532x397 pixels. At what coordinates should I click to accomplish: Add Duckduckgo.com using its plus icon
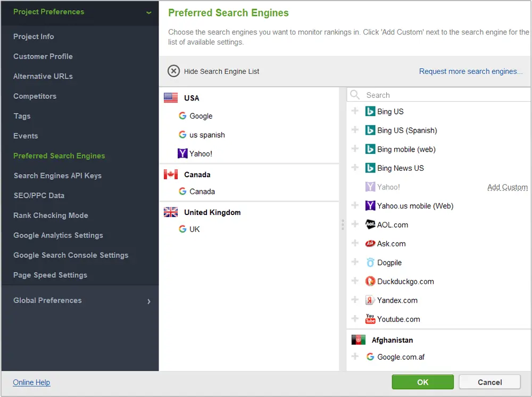(x=355, y=281)
